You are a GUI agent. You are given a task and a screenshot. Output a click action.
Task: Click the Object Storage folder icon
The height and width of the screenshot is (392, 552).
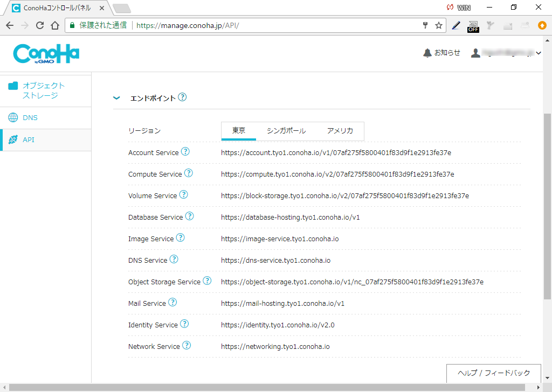click(13, 86)
